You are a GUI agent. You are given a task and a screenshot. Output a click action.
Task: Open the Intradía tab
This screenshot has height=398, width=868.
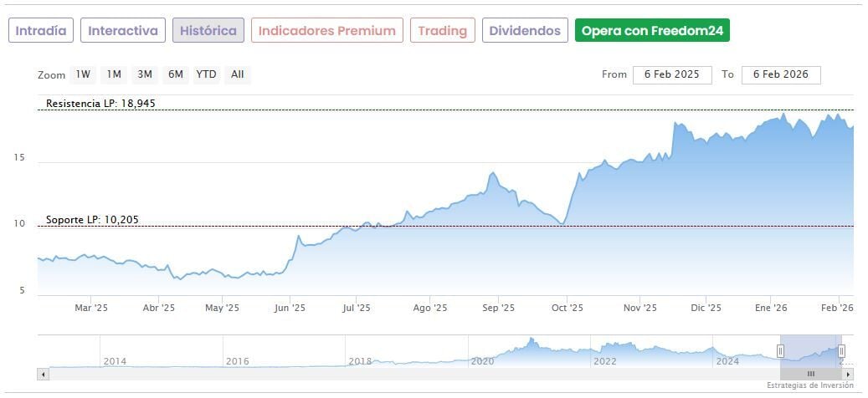[41, 31]
